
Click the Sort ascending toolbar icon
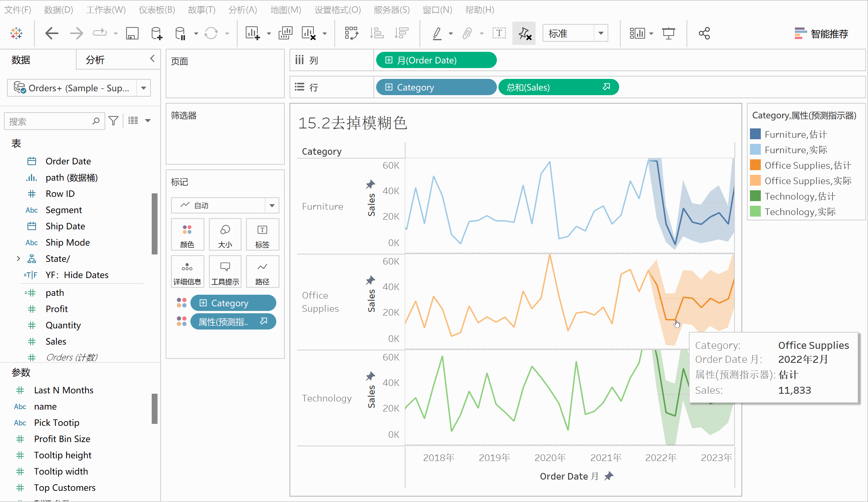376,34
